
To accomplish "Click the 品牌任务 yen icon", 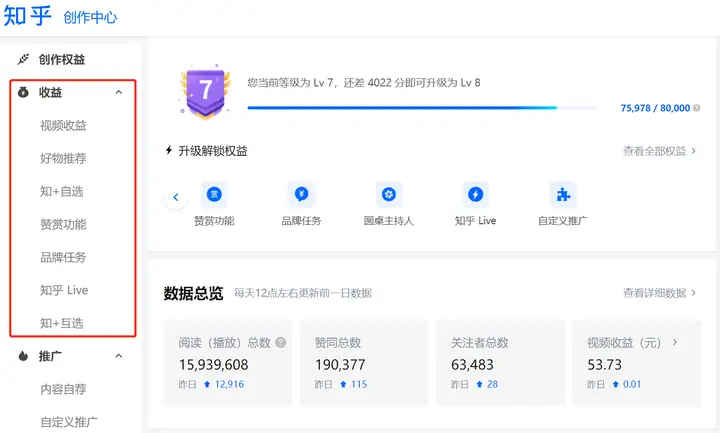I will click(301, 194).
